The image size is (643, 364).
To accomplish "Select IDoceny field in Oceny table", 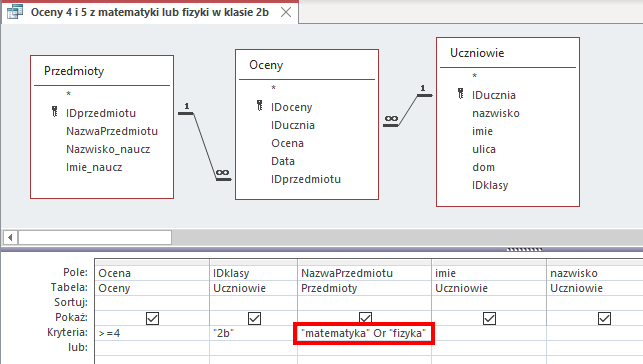I will pyautogui.click(x=292, y=107).
